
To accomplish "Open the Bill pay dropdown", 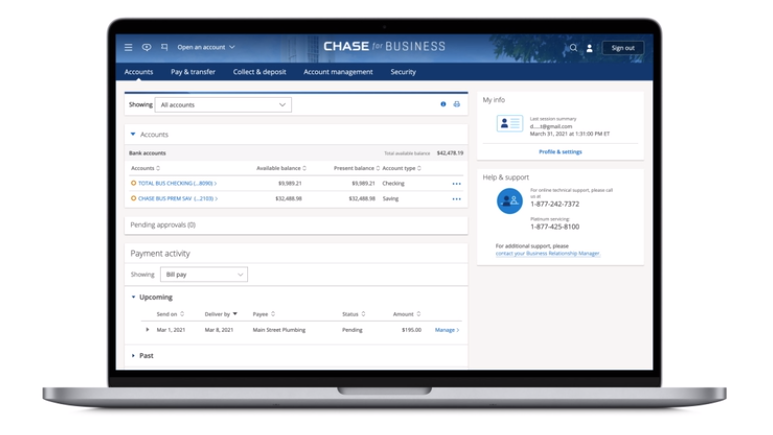I will 204,274.
